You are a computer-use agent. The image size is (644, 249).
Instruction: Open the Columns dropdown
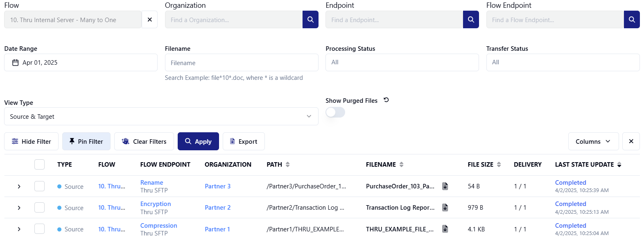(x=592, y=141)
